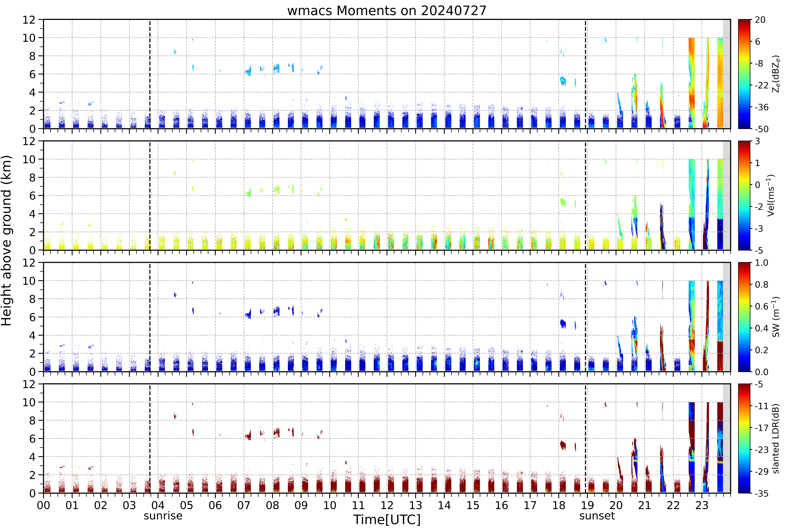Click the sunset dashed line in the velocity panel
The image size is (786, 532).
click(585, 195)
